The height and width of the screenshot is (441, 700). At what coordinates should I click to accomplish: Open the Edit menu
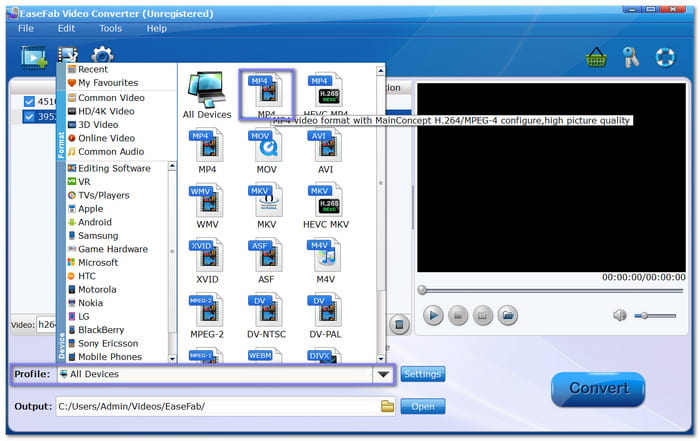[66, 28]
